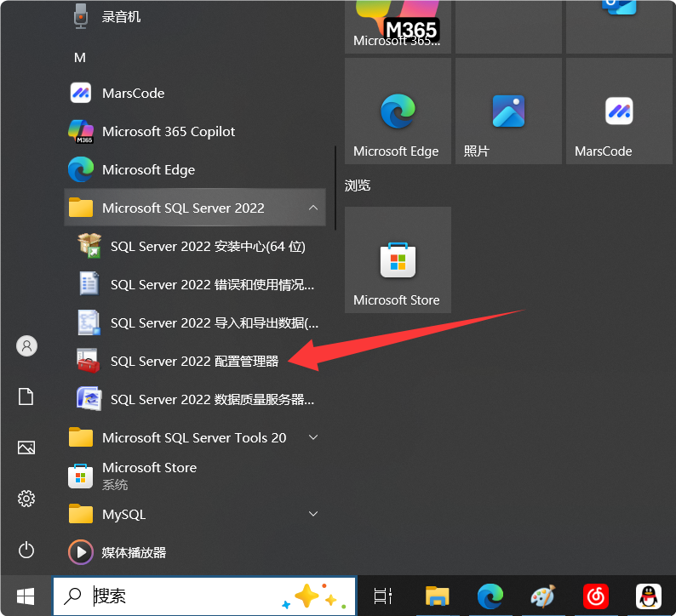Viewport: 676px width, 616px height.
Task: Open NetEase Cloud Music on taskbar
Action: click(596, 596)
